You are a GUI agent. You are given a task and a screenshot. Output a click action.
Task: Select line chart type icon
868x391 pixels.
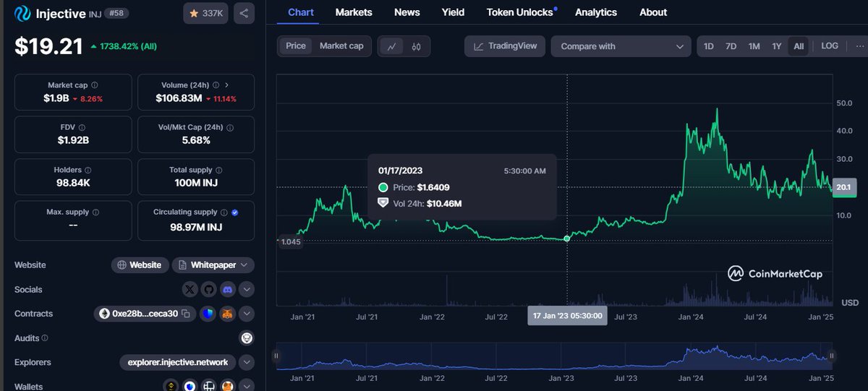(391, 46)
